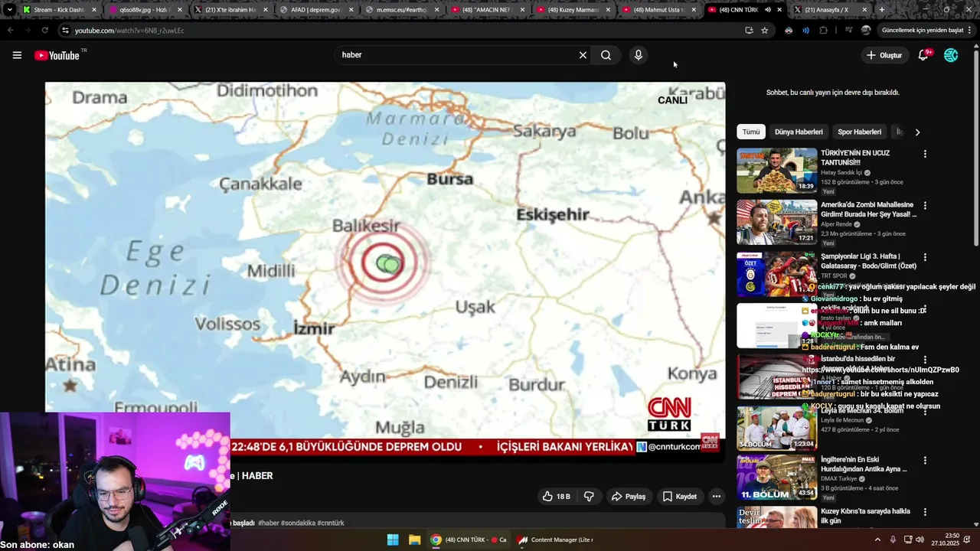Screen dimensions: 980x551
Task: Open a new Chrome tab
Action: 882,10
